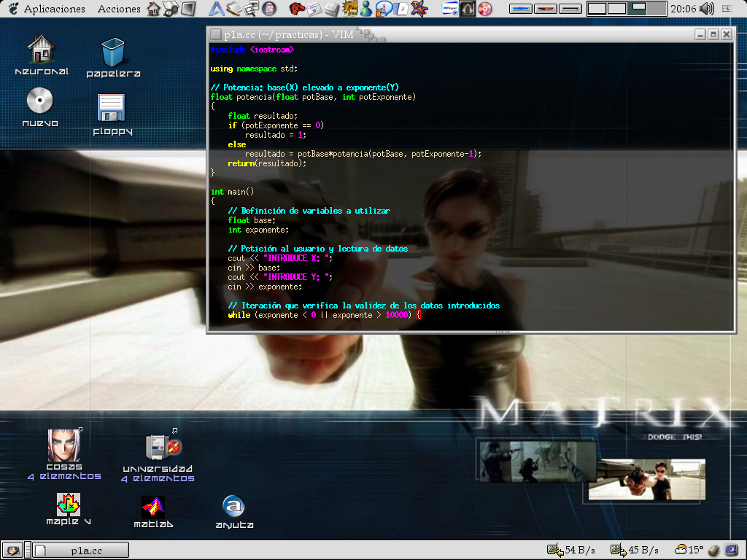
Task: Open the neuronal home desktop icon
Action: (x=42, y=55)
